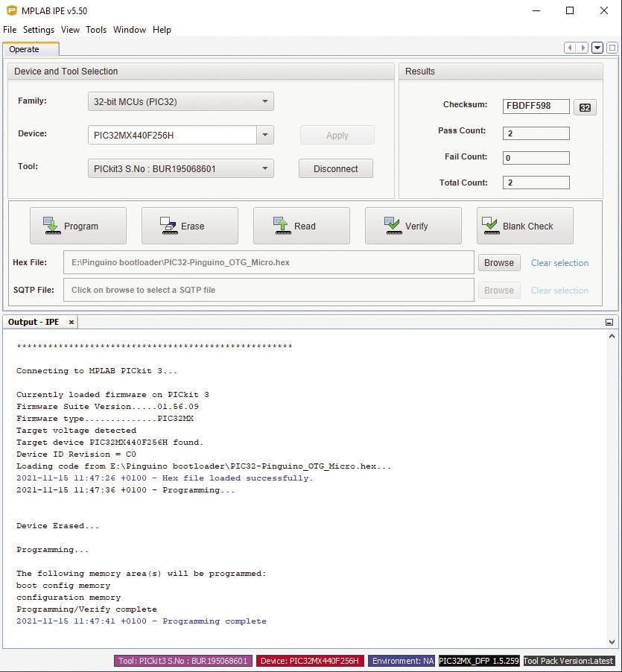Image resolution: width=622 pixels, height=672 pixels.
Task: Click the disabled Apply button
Action: (x=337, y=135)
